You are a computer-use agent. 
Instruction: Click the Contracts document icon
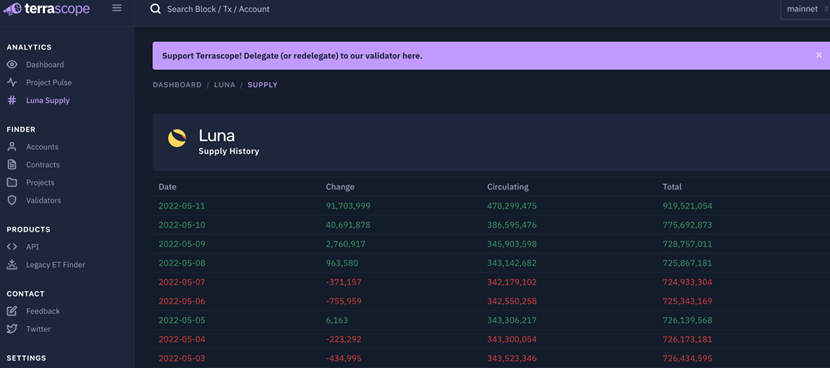click(12, 165)
